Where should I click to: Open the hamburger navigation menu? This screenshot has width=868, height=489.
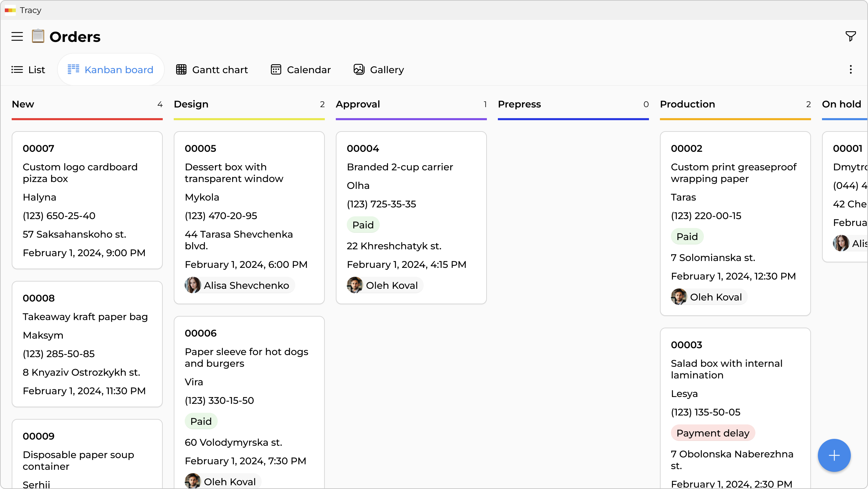click(16, 36)
